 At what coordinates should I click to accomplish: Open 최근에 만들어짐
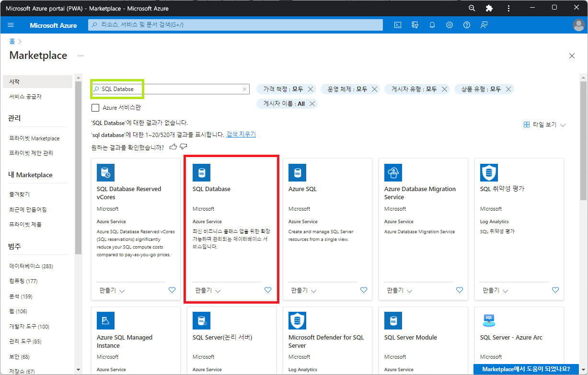[28, 209]
